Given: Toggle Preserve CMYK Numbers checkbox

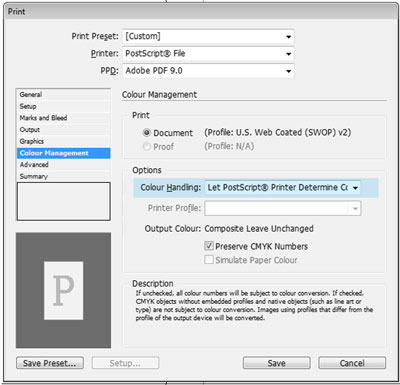Looking at the screenshot, I should coord(209,246).
